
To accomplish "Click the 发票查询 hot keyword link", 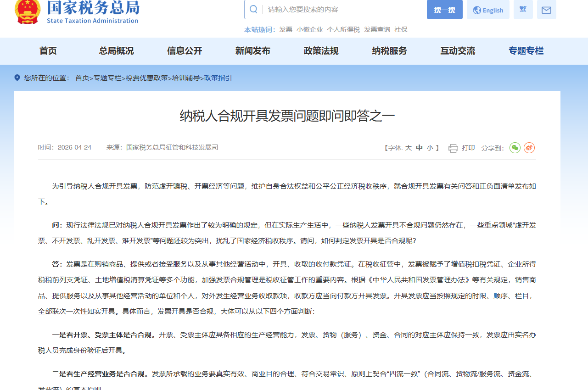I will [377, 29].
